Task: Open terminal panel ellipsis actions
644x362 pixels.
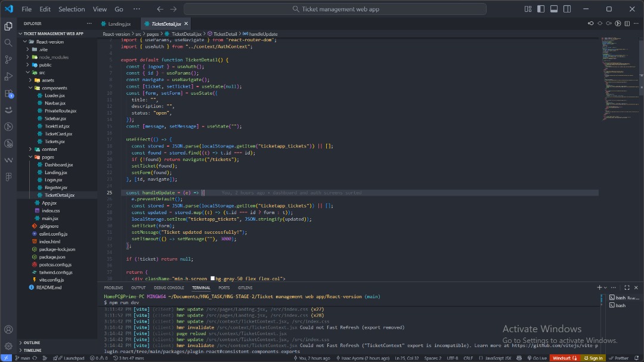Action: [613, 287]
